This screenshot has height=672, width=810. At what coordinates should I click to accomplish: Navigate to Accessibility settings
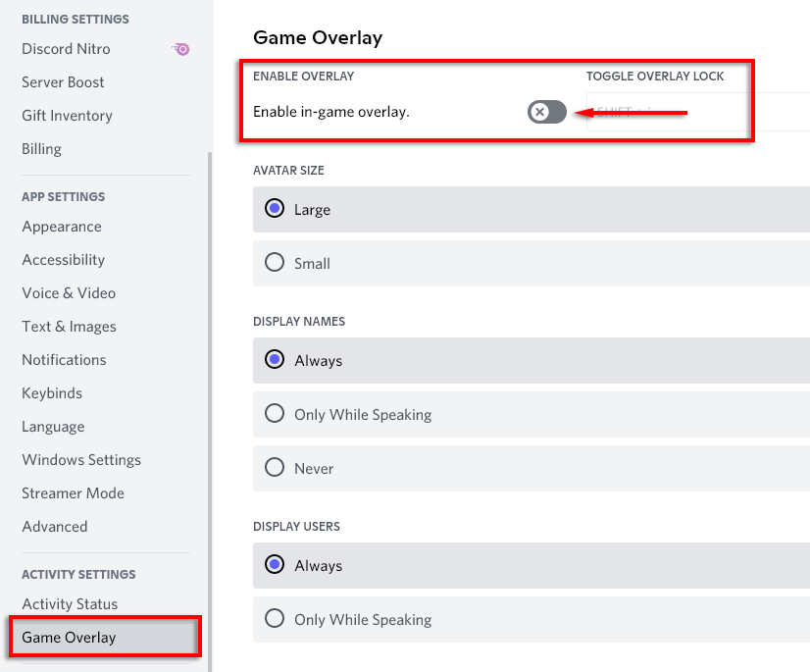pyautogui.click(x=63, y=260)
